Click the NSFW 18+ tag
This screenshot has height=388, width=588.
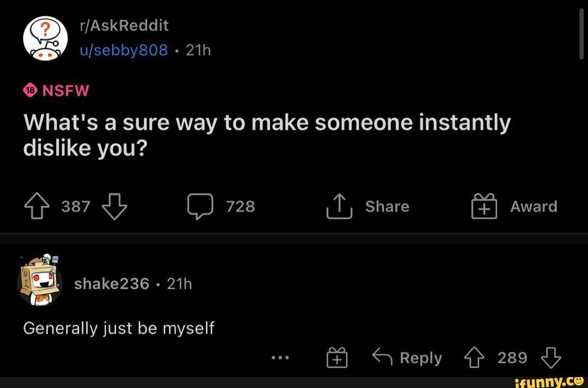[56, 90]
